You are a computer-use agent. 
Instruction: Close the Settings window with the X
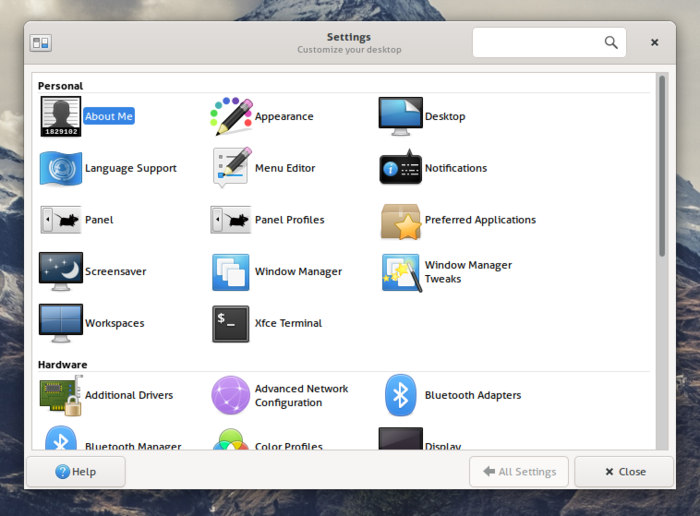pyautogui.click(x=654, y=42)
